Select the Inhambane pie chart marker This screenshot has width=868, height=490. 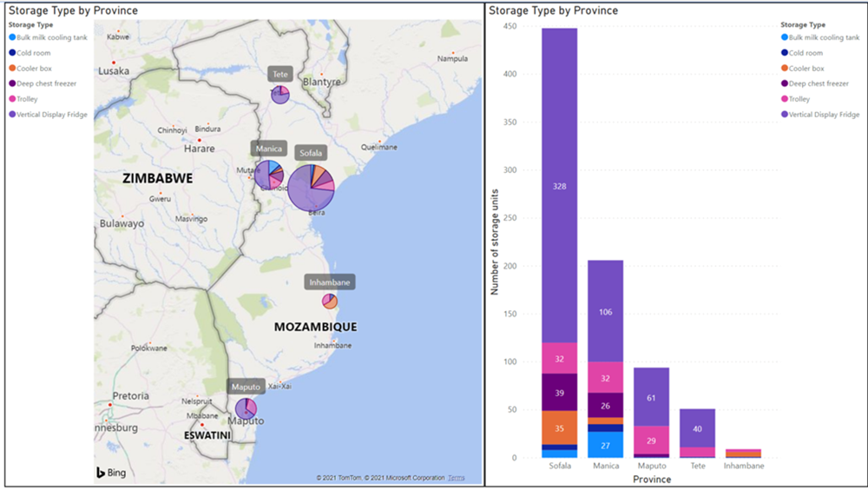[330, 301]
